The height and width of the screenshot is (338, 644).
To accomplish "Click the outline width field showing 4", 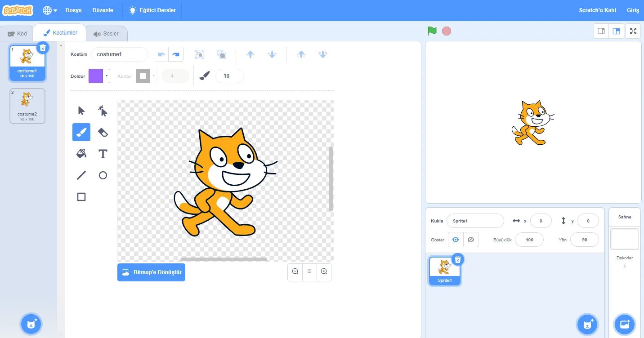I will click(175, 76).
